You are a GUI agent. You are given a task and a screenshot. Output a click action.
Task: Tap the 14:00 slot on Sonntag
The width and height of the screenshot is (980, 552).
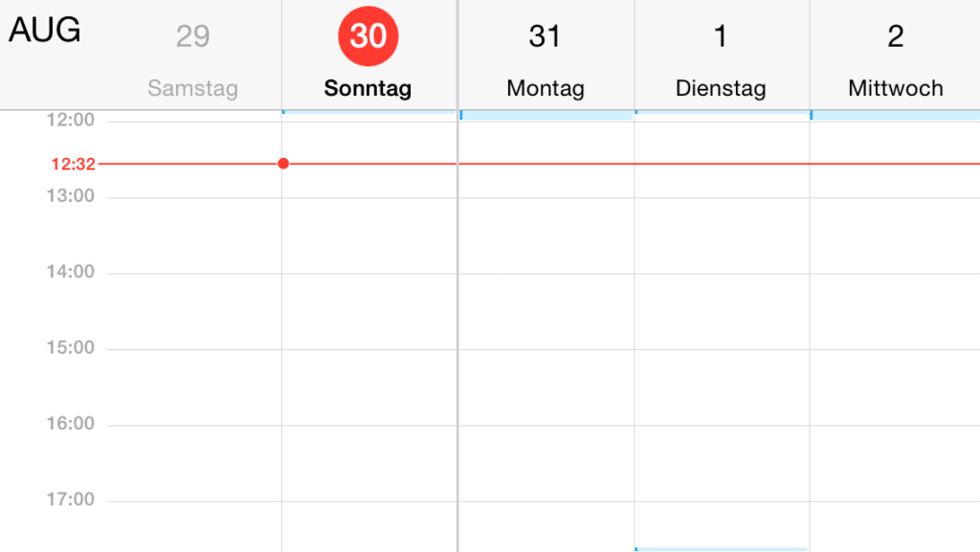369,311
